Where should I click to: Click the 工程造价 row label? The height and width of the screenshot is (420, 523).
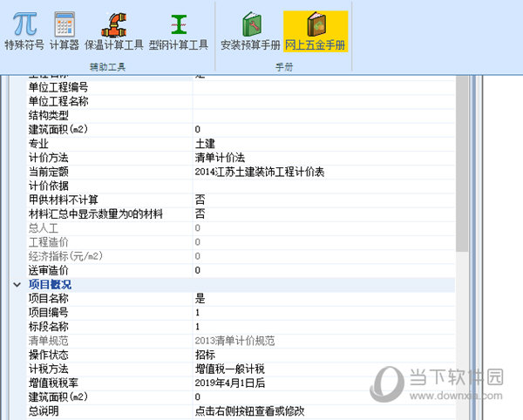point(48,242)
